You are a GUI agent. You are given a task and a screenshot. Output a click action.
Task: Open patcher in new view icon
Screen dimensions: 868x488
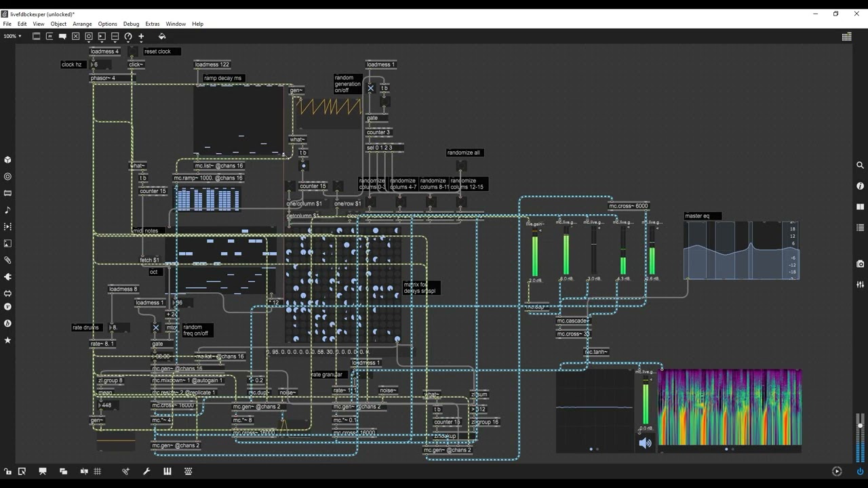(22, 471)
